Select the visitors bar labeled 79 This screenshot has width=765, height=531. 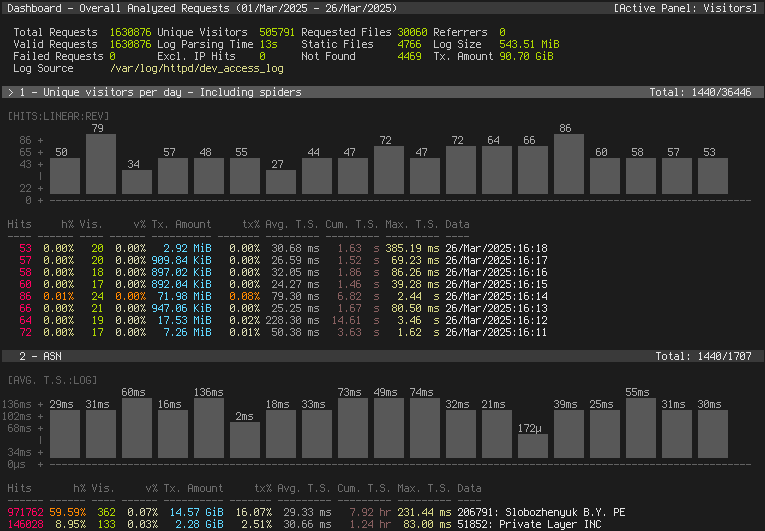tap(101, 164)
